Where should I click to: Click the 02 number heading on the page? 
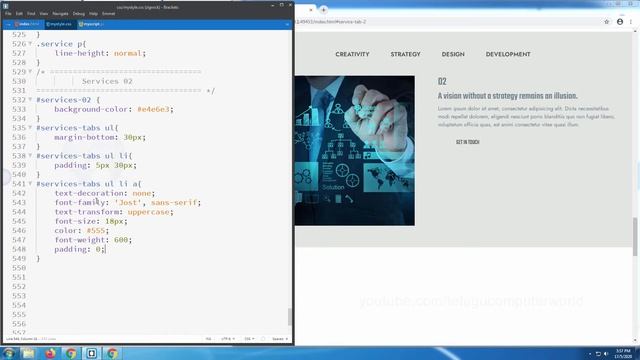pos(442,82)
